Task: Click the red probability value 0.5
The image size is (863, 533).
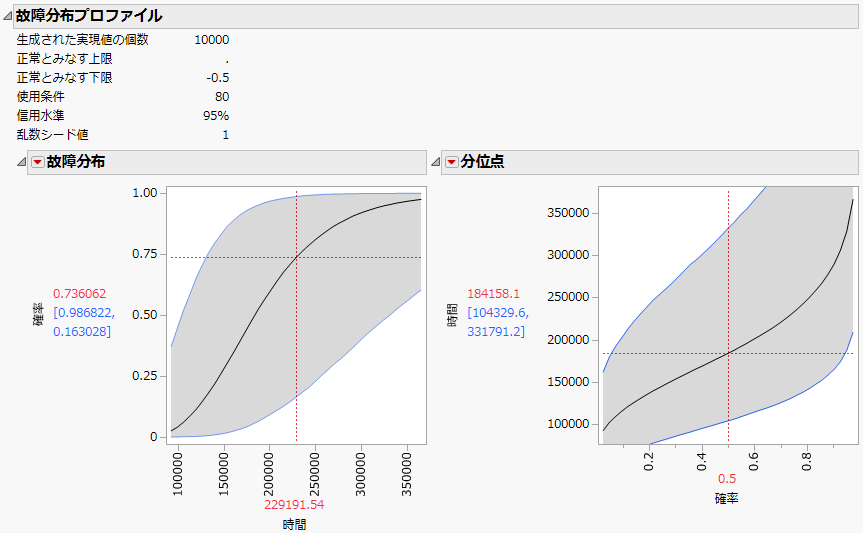Action: click(x=727, y=478)
